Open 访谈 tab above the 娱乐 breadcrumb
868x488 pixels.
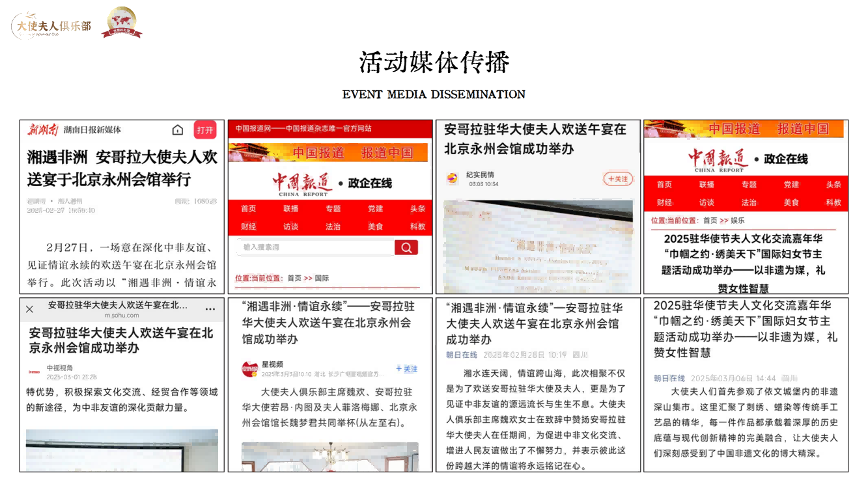point(707,202)
